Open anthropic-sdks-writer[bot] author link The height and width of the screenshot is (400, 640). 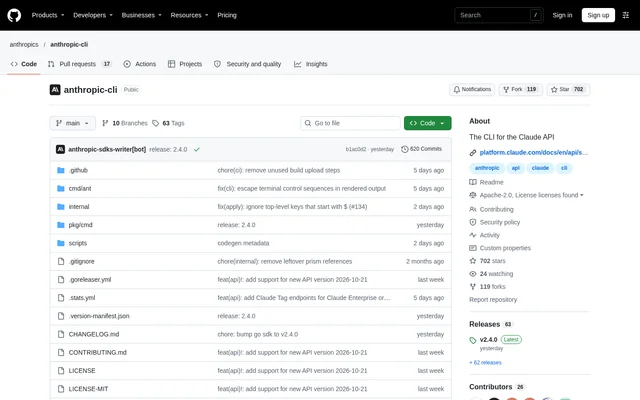point(107,149)
